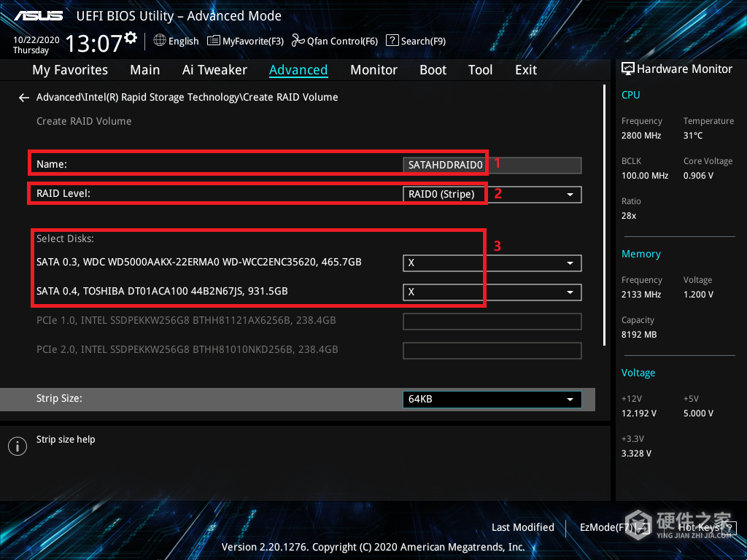The width and height of the screenshot is (747, 560).
Task: Click the 1.200 V memory voltage value
Action: [x=698, y=295]
